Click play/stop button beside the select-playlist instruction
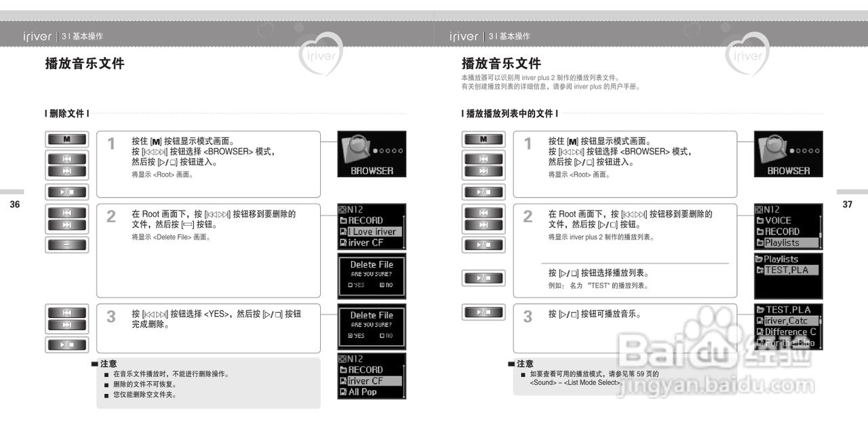The height and width of the screenshot is (434, 868). point(483,277)
